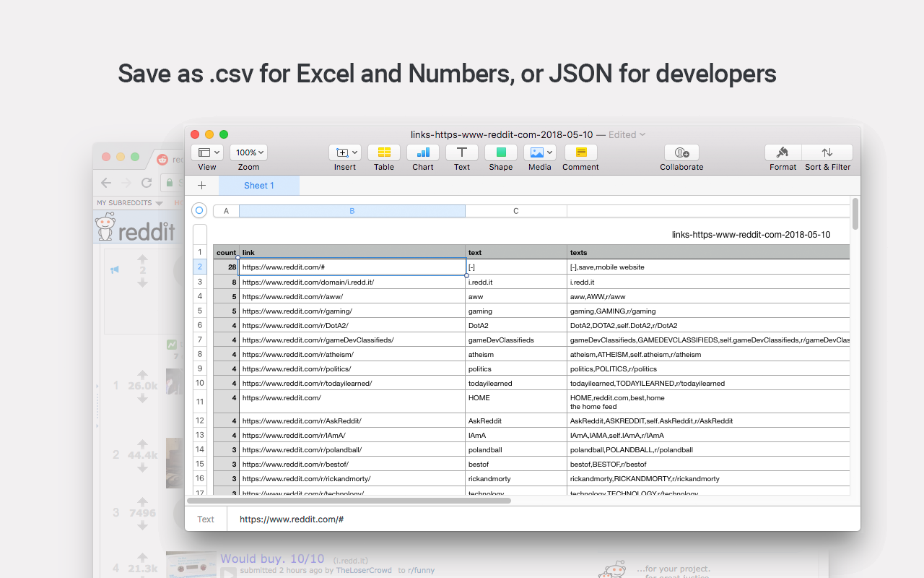Add a Text box from toolbar
This screenshot has height=578, width=924.
coord(462,152)
